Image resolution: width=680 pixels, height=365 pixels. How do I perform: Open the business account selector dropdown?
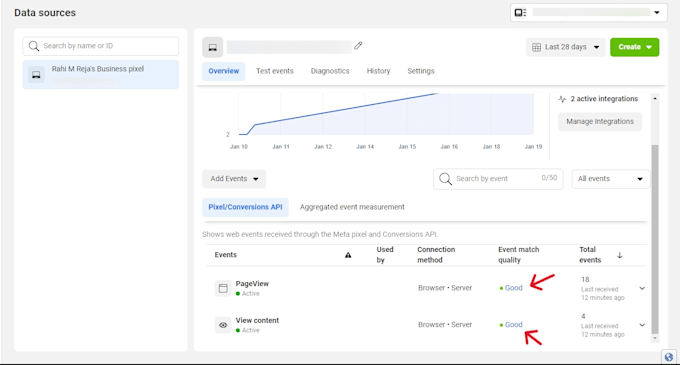588,13
